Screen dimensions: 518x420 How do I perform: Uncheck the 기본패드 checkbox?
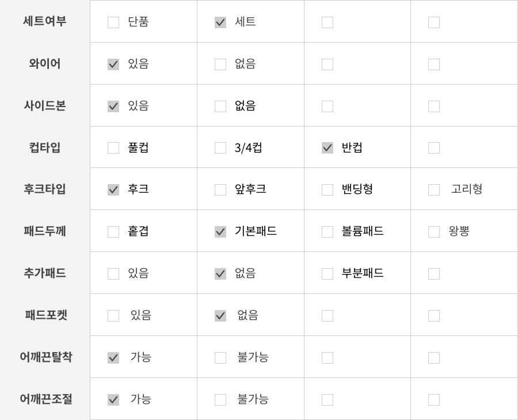point(220,232)
